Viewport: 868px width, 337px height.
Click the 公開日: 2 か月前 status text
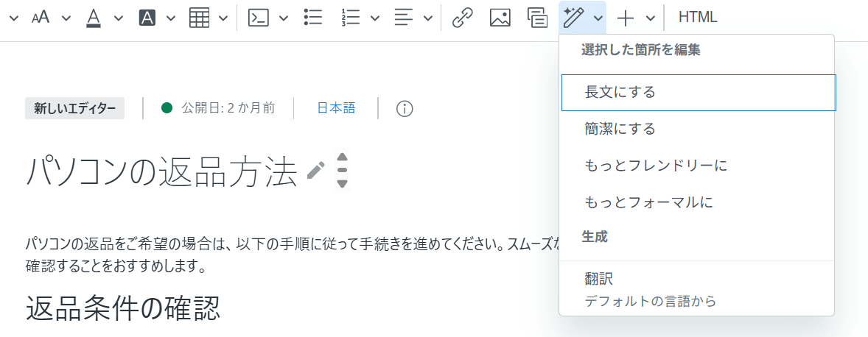tap(228, 107)
